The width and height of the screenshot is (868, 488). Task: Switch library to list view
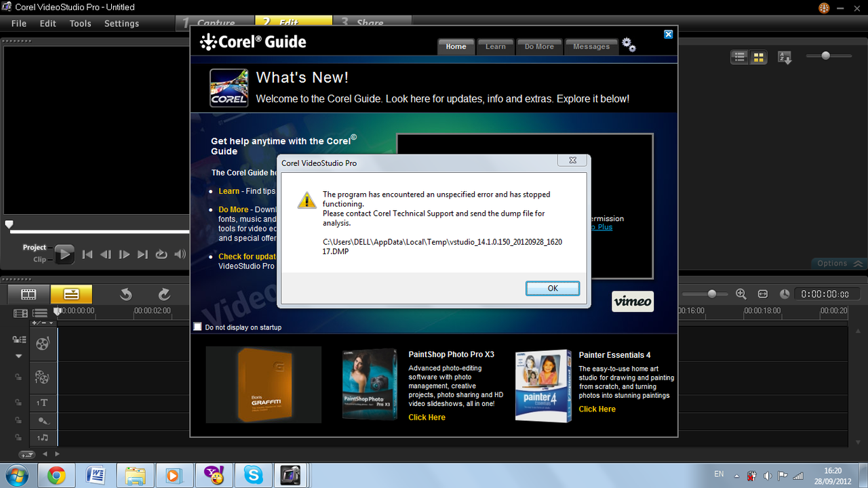click(740, 58)
